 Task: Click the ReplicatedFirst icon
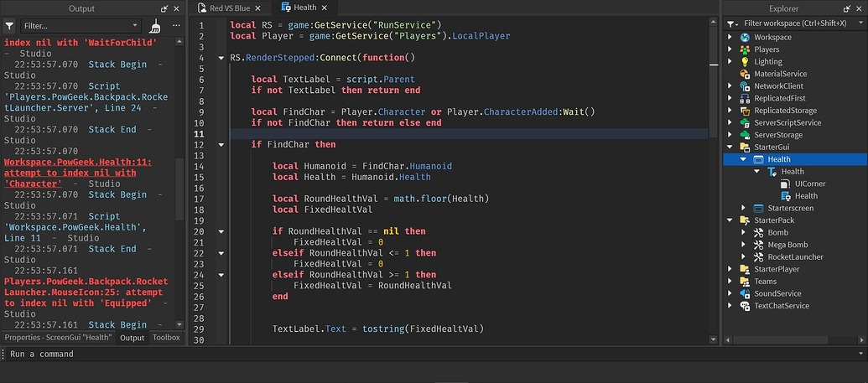click(745, 99)
